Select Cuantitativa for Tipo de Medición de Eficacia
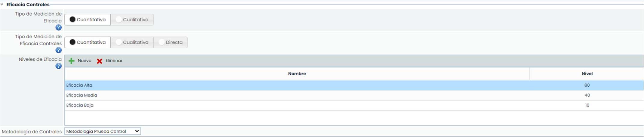644x137 pixels. coord(87,20)
